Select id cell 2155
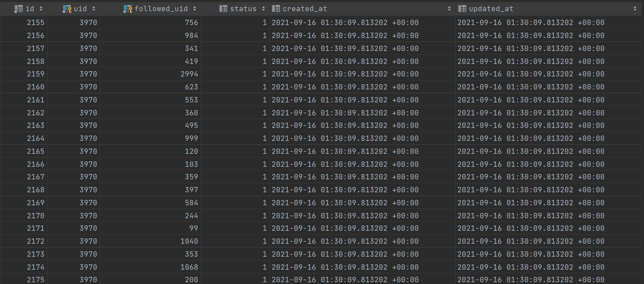This screenshot has height=284, width=644. 36,23
